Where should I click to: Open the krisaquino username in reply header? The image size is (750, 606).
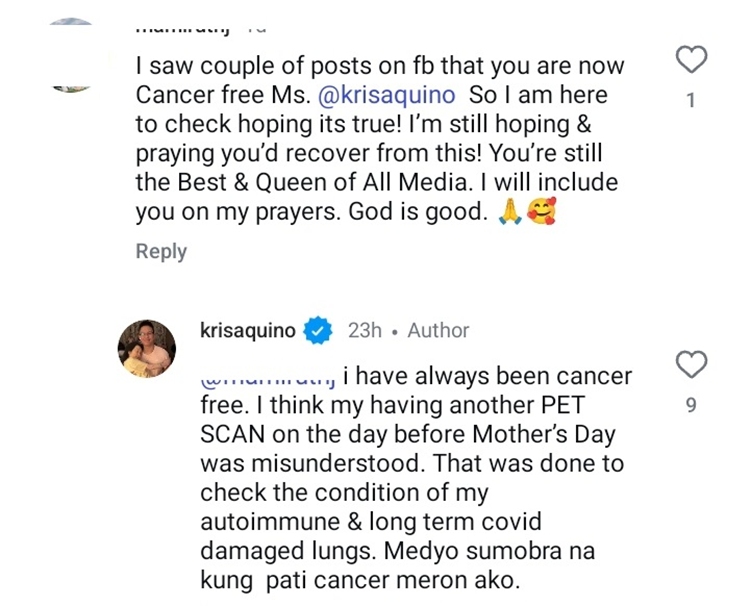click(248, 330)
